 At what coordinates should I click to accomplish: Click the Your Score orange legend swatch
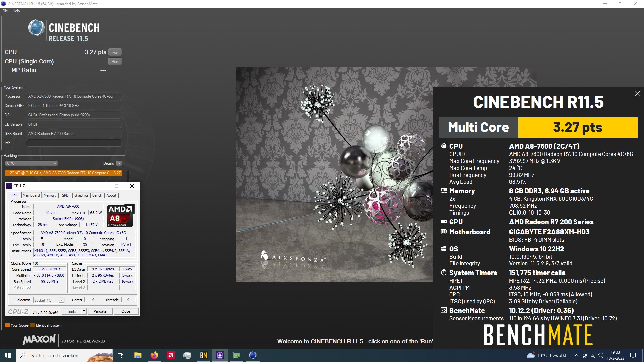pos(7,325)
